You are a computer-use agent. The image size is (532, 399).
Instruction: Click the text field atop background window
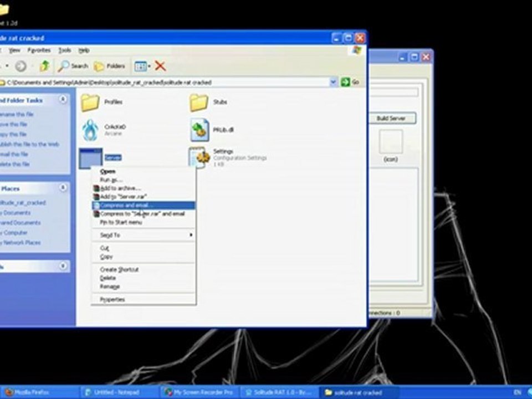coord(394,93)
